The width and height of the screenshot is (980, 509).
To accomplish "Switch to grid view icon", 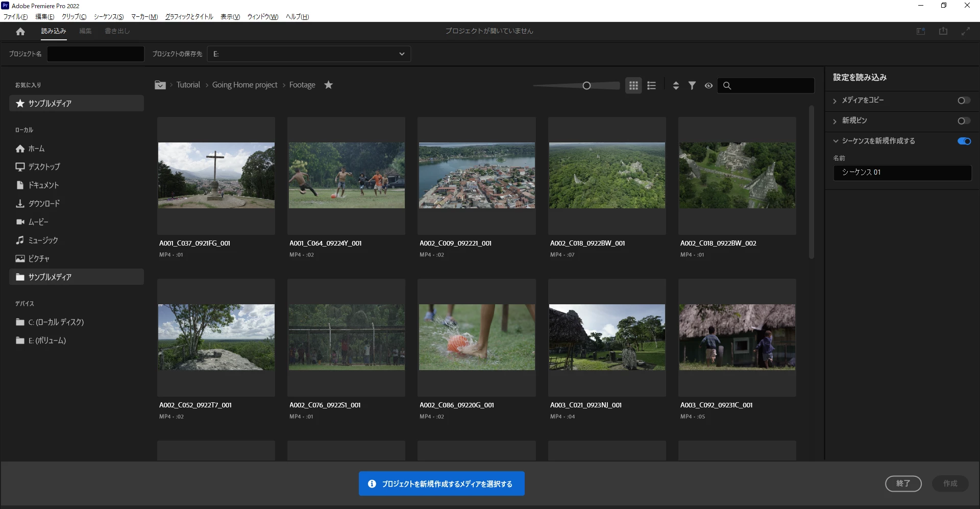I will click(x=633, y=86).
